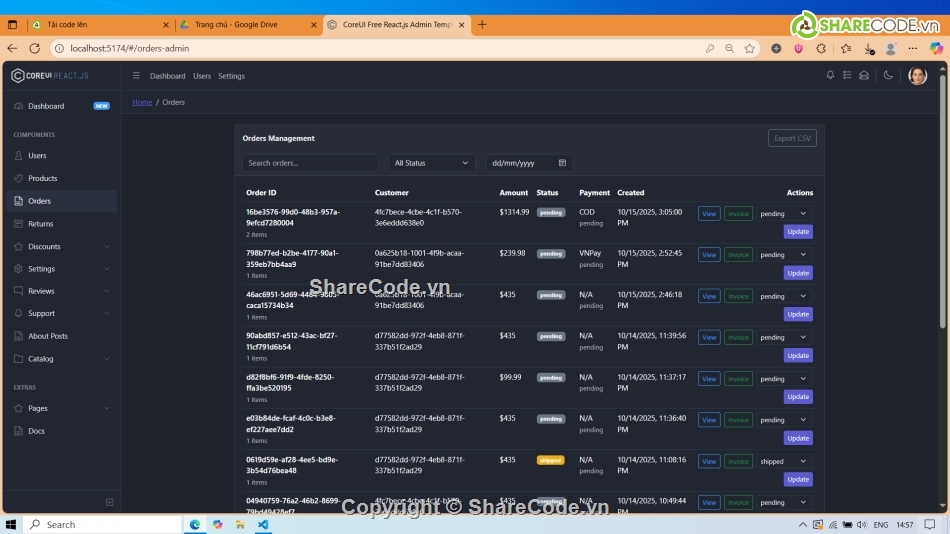This screenshot has width=950, height=534.
Task: Open status dropdown for first order row
Action: 784,213
